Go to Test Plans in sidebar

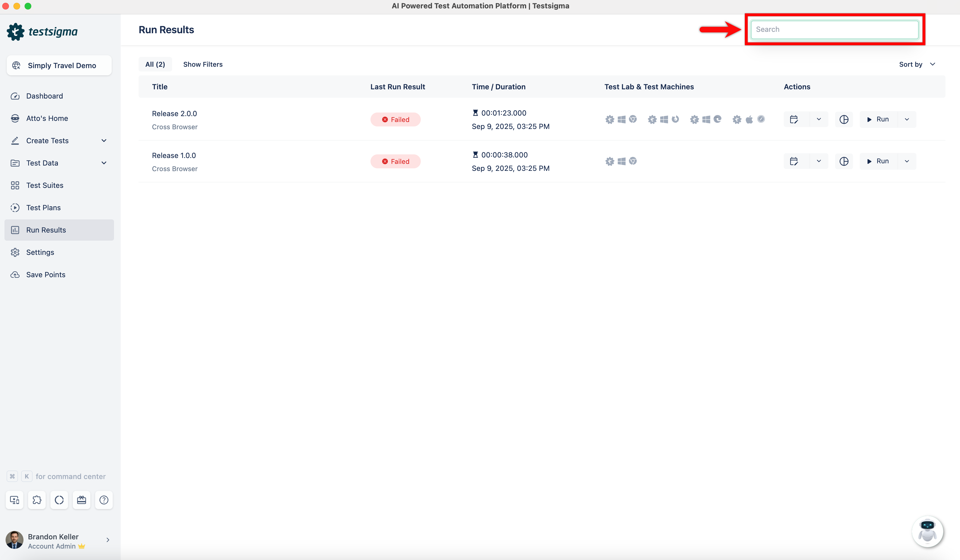pyautogui.click(x=43, y=208)
